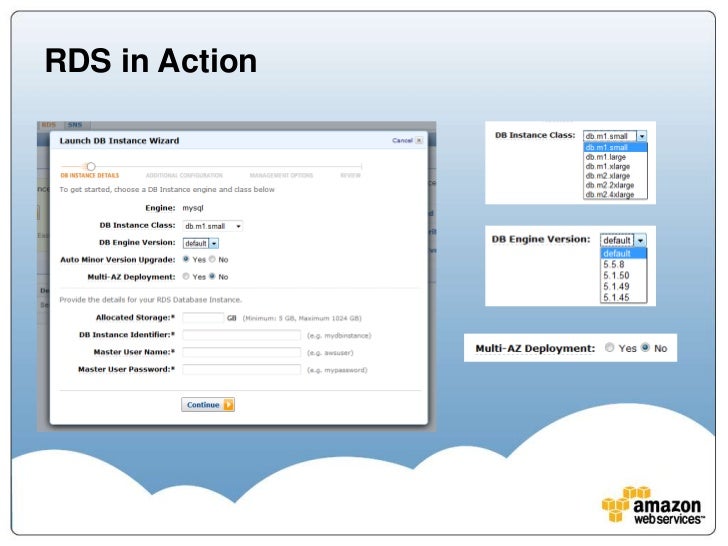728x546 pixels.
Task: Click the Allocated Storage input field
Action: 203,318
